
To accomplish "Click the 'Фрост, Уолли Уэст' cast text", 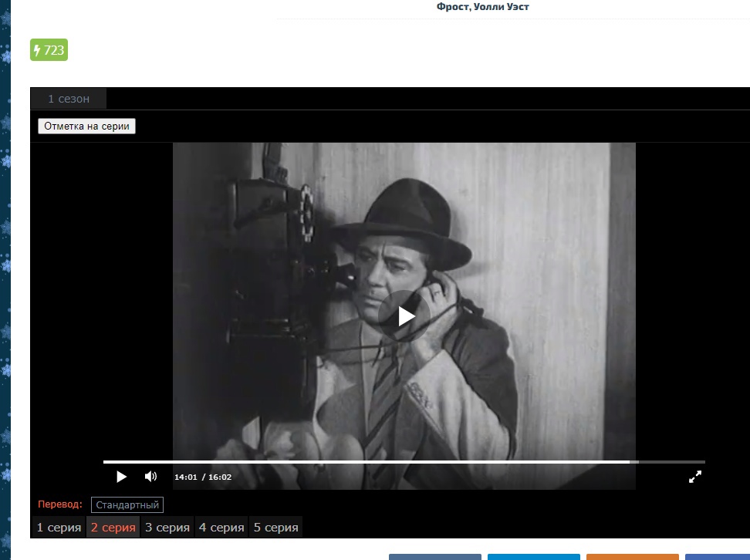I will 482,7.
